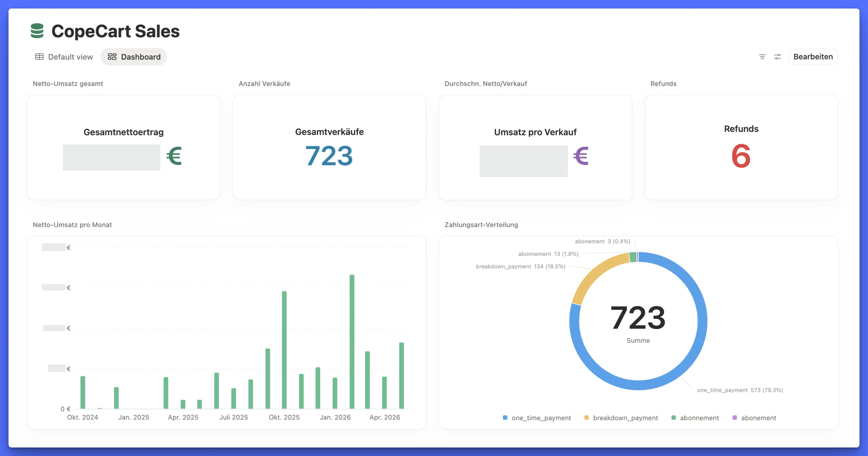Click purple euro sign in Umsatz pro Verkauf

pos(581,155)
